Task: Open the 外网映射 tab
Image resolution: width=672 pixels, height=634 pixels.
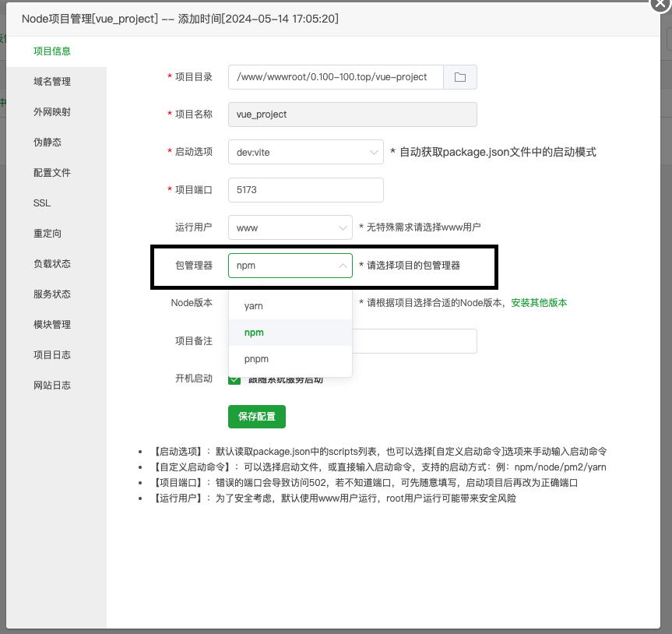Action: click(56, 112)
